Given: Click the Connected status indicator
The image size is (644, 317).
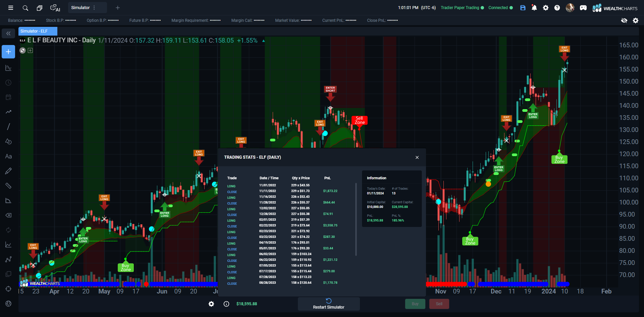Looking at the screenshot, I should tap(500, 8).
